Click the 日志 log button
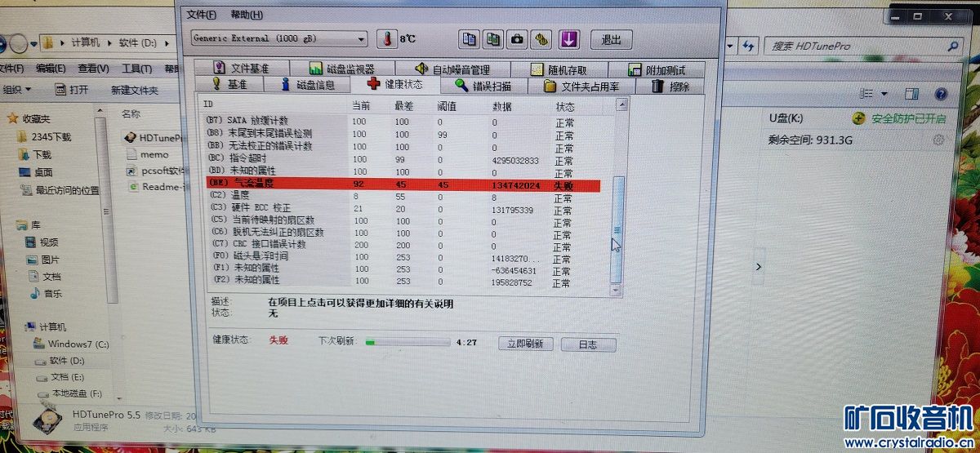980x453 pixels. [x=589, y=344]
